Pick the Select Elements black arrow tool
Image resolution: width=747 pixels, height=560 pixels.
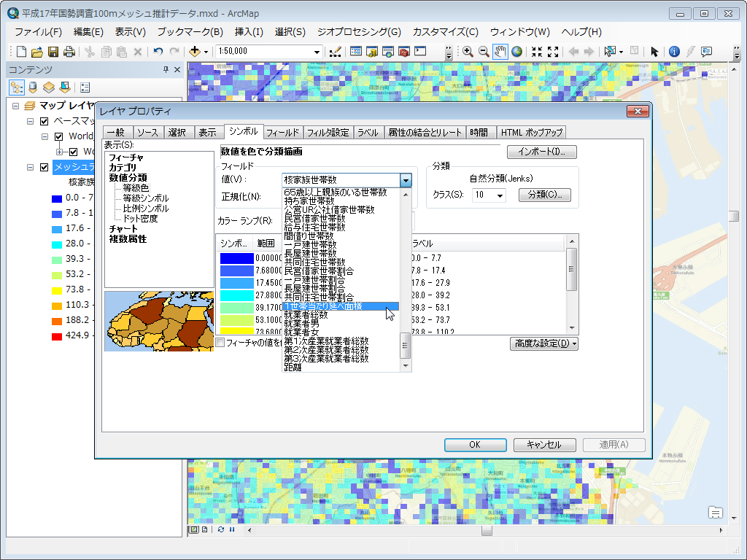click(654, 52)
